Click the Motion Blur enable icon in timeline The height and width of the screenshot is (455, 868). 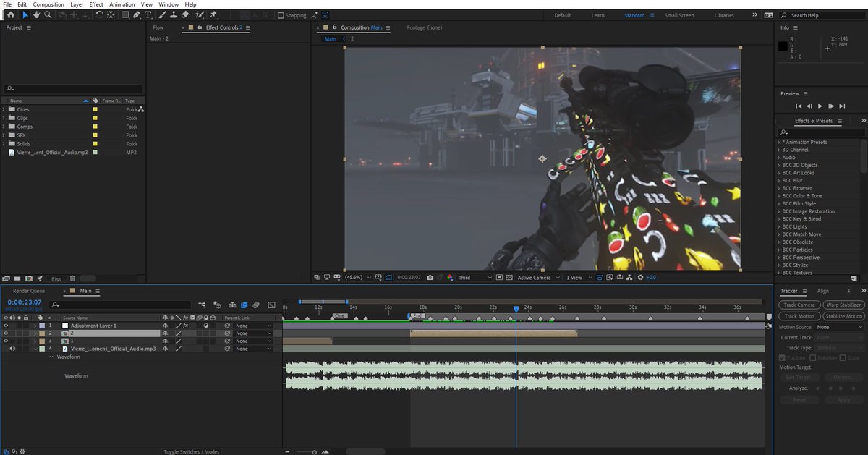tap(255, 305)
